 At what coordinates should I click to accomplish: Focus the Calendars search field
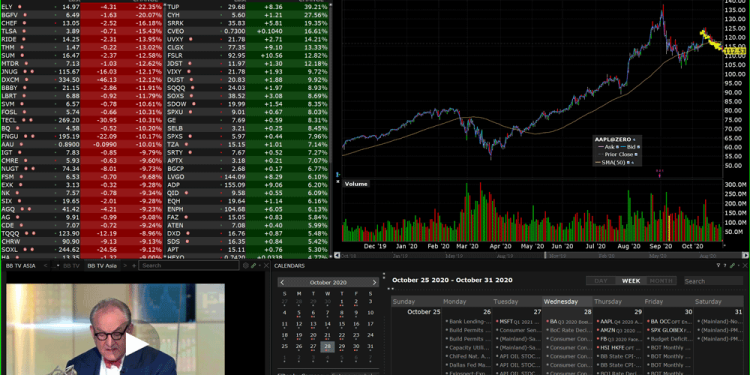713,281
